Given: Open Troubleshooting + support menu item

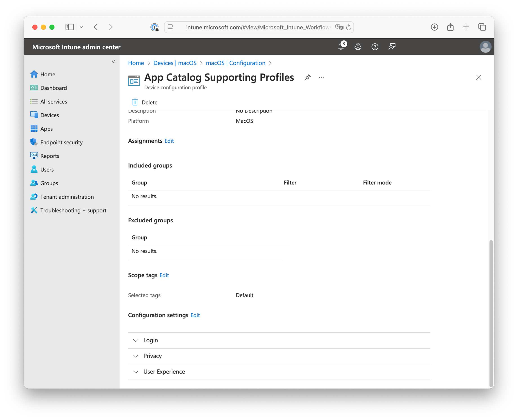Looking at the screenshot, I should (73, 210).
